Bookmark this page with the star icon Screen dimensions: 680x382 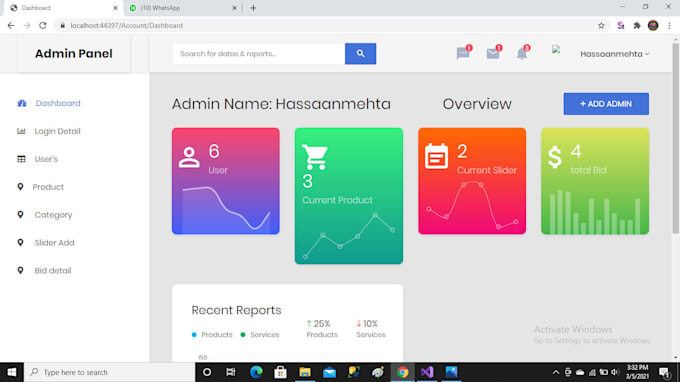tap(601, 26)
